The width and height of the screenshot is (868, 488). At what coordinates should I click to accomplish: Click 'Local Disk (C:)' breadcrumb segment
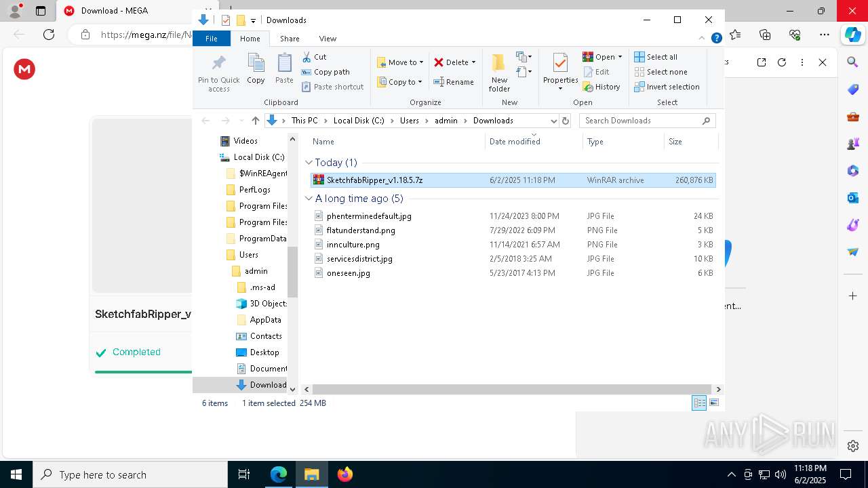click(359, 121)
